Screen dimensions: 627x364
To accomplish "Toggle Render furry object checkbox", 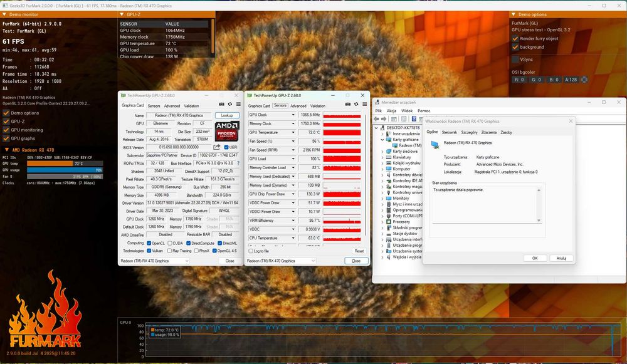I will [515, 39].
